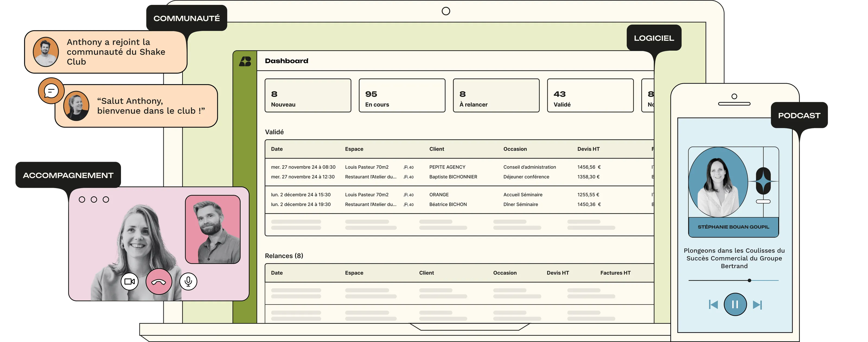Open the Nouveau stat card

coord(308,96)
